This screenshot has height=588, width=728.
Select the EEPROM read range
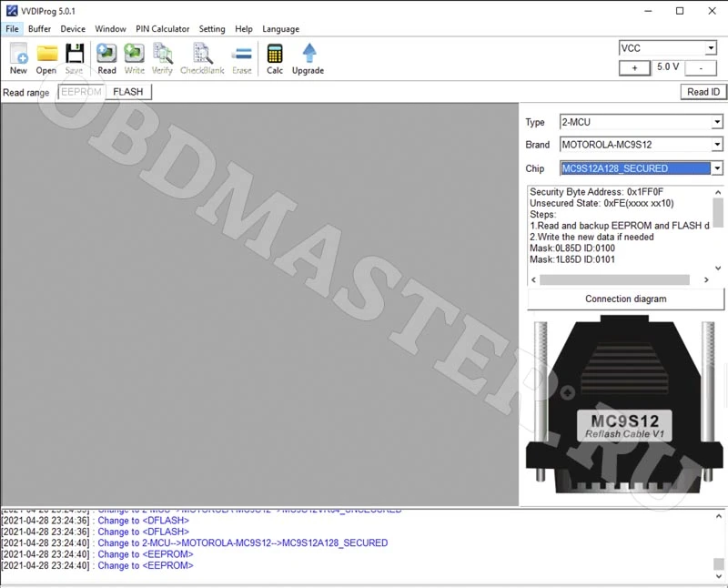82,92
